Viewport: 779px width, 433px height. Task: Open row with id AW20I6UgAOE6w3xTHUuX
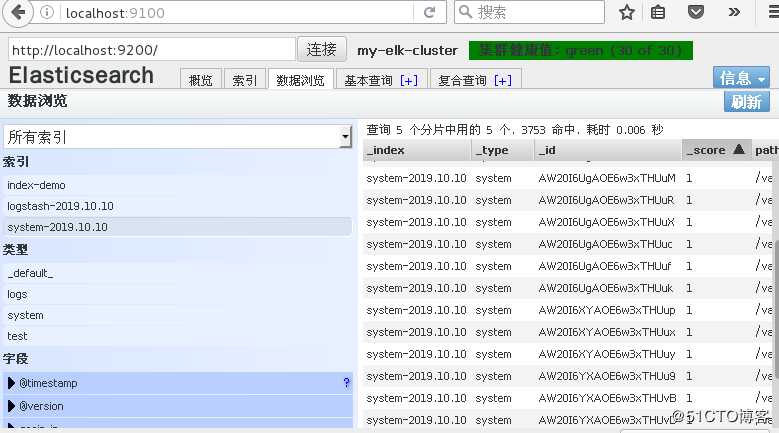click(x=570, y=222)
